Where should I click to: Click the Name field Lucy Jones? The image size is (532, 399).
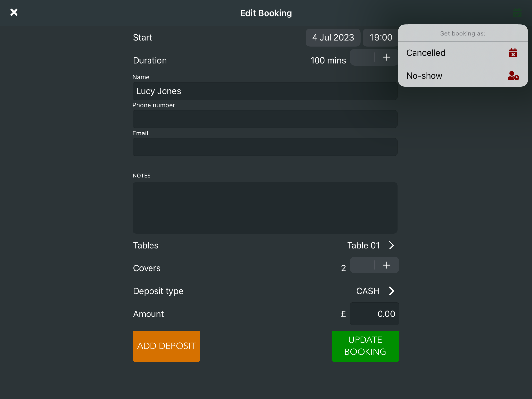[265, 91]
